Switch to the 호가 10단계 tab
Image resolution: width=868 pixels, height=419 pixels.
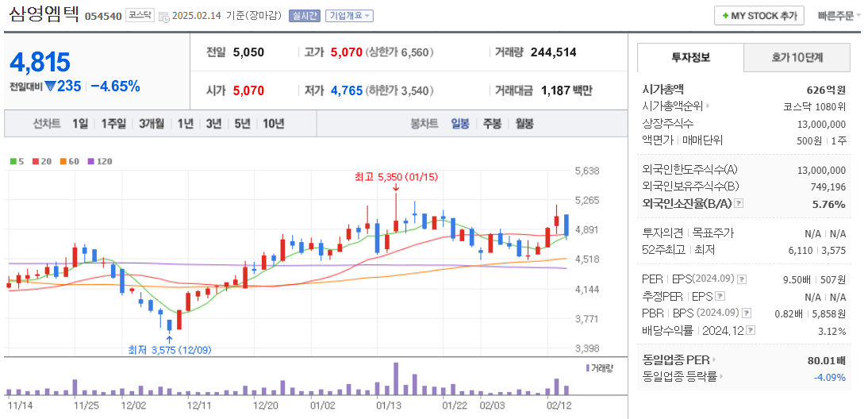pos(797,57)
